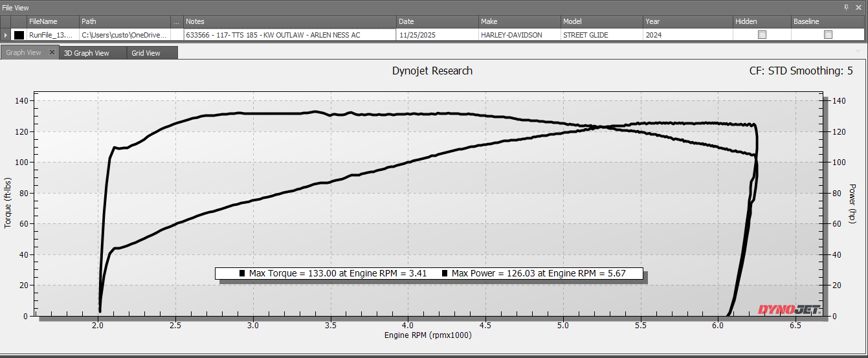868x358 pixels.
Task: Click the 'Power (hp)' axis title
Action: point(852,203)
